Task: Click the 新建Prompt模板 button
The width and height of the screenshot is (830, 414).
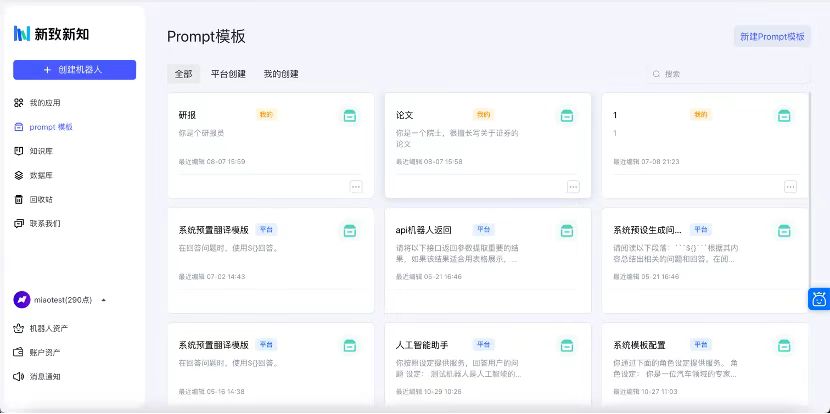Action: click(x=772, y=37)
